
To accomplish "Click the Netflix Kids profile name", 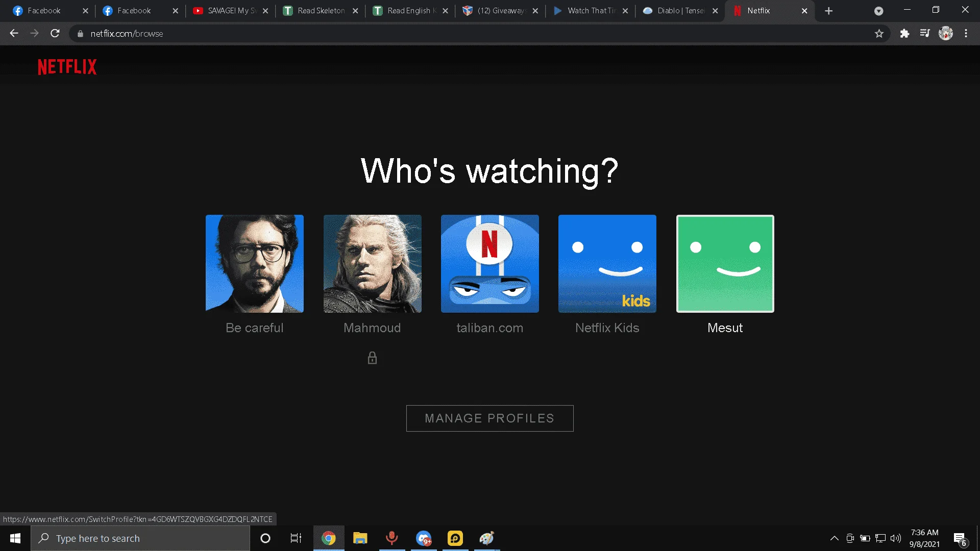I will coord(607,328).
